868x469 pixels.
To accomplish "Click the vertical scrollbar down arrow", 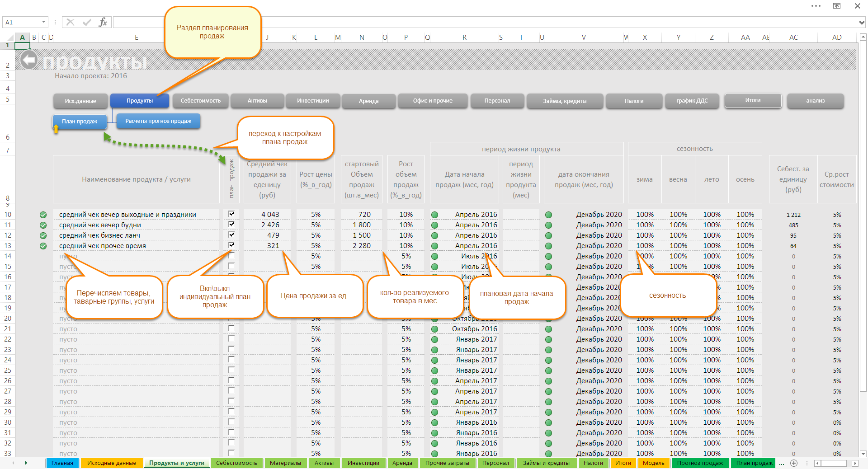I will [x=863, y=454].
